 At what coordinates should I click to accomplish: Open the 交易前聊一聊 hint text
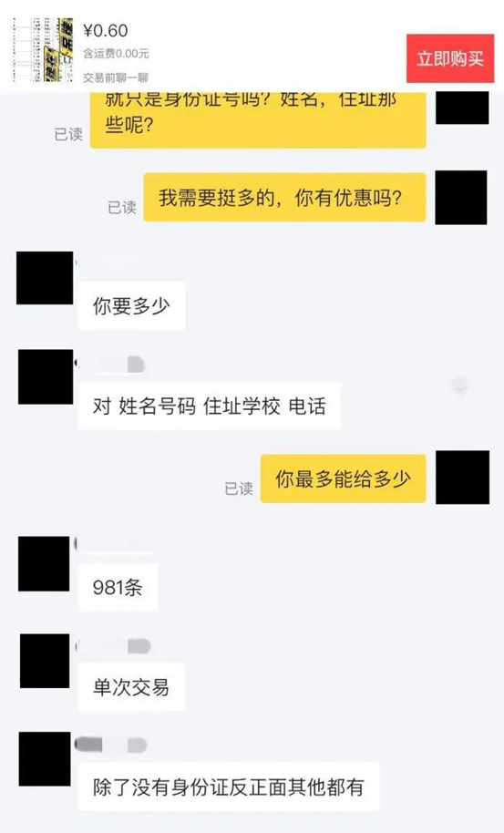[x=115, y=77]
